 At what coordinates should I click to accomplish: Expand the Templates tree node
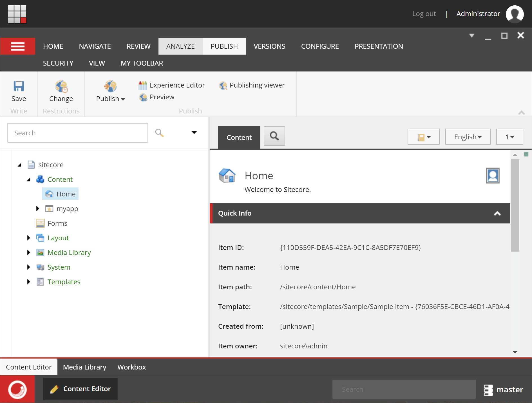28,282
